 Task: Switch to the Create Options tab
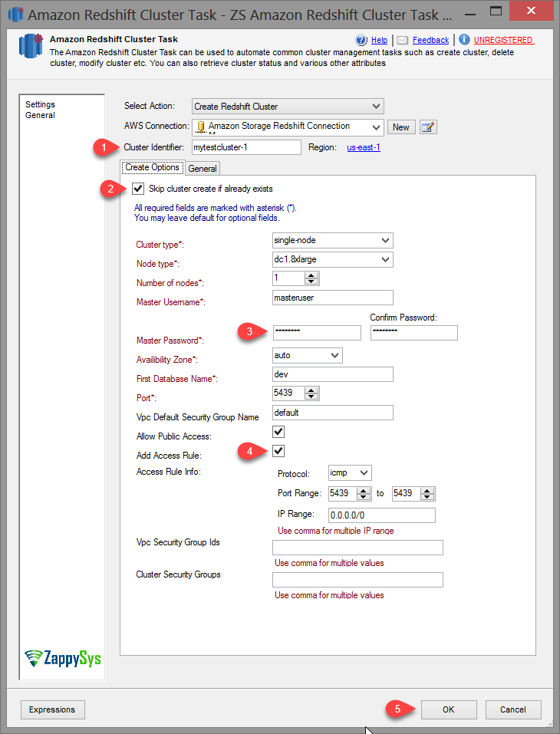click(152, 167)
